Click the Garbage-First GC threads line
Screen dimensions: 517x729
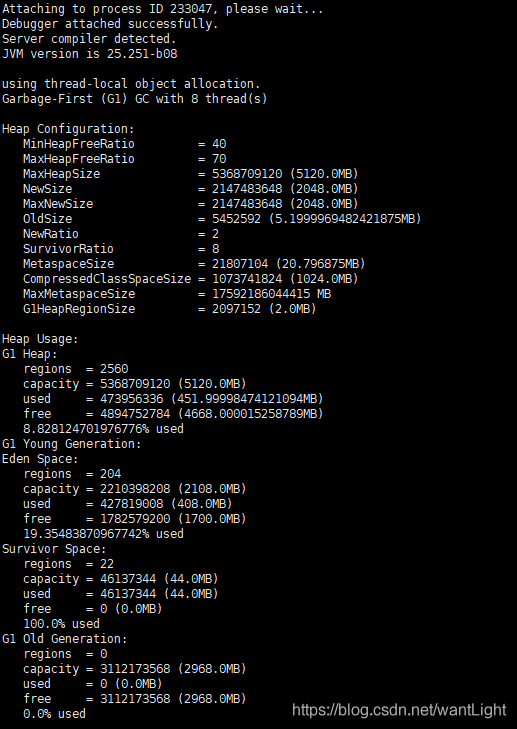click(x=135, y=99)
